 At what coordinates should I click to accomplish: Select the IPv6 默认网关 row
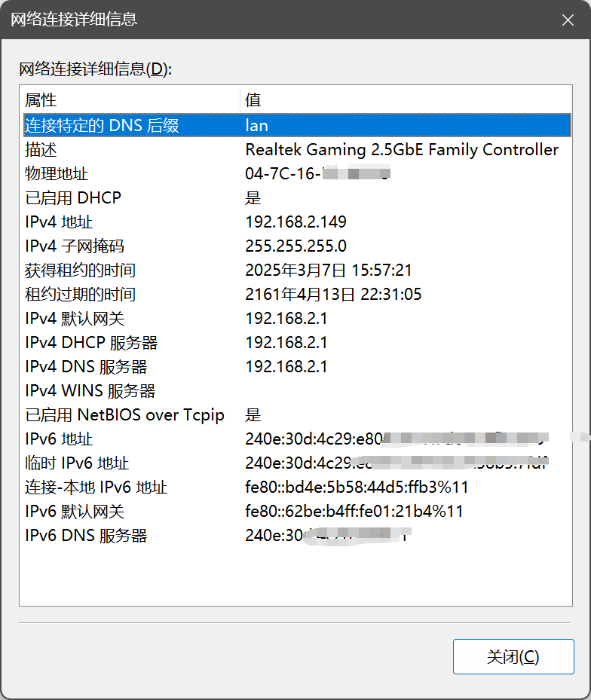pyautogui.click(x=74, y=512)
